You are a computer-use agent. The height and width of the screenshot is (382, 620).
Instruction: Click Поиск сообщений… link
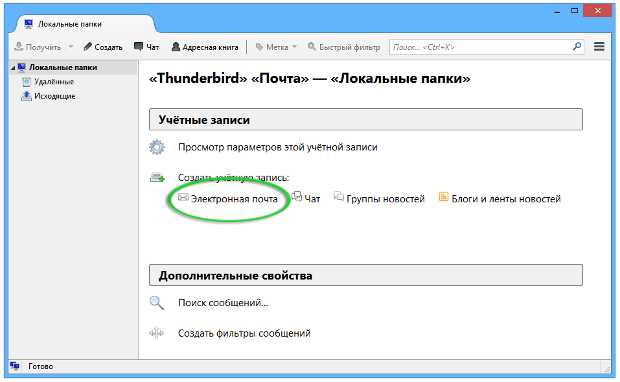pos(223,303)
